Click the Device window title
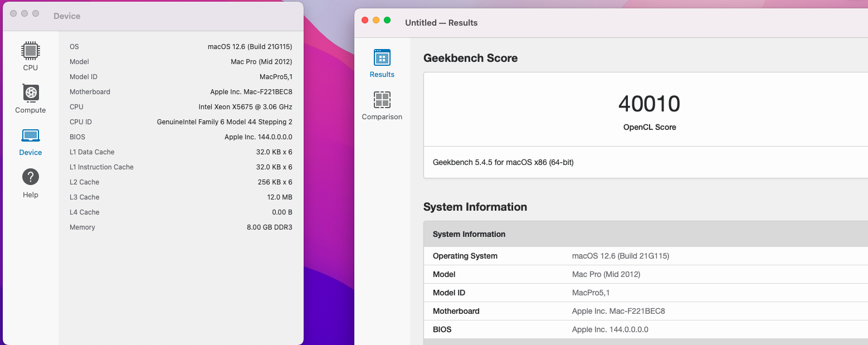The height and width of the screenshot is (345, 868). pyautogui.click(x=67, y=16)
